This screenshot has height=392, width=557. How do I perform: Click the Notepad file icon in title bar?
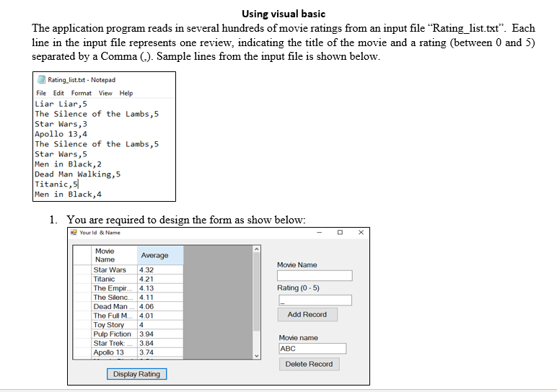pos(42,79)
